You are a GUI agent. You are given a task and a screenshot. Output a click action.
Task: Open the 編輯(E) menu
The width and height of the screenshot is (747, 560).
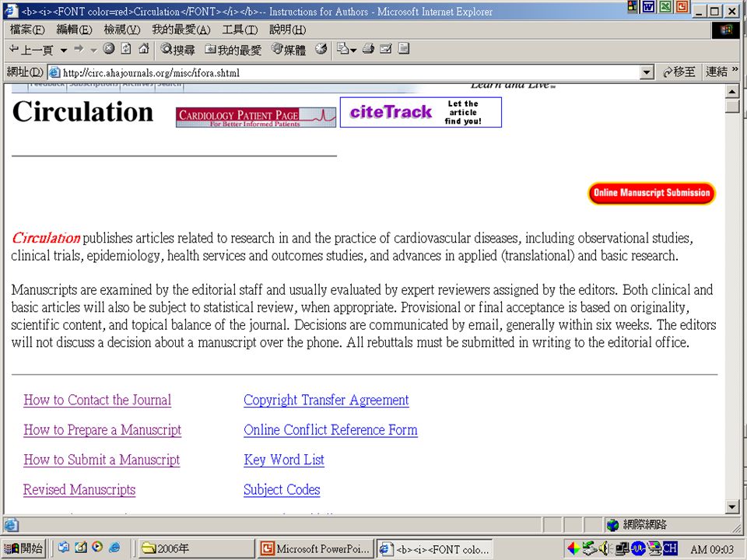click(x=75, y=30)
